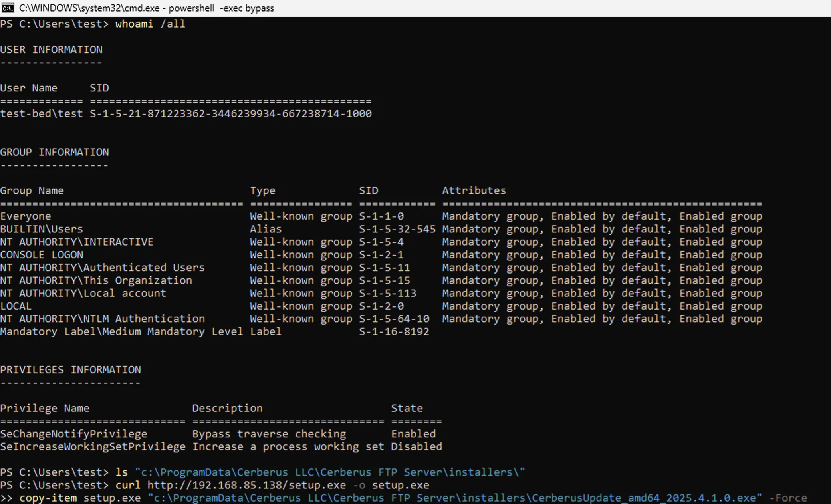
Task: Click the 'copy-item' command on last line
Action: coord(48,498)
